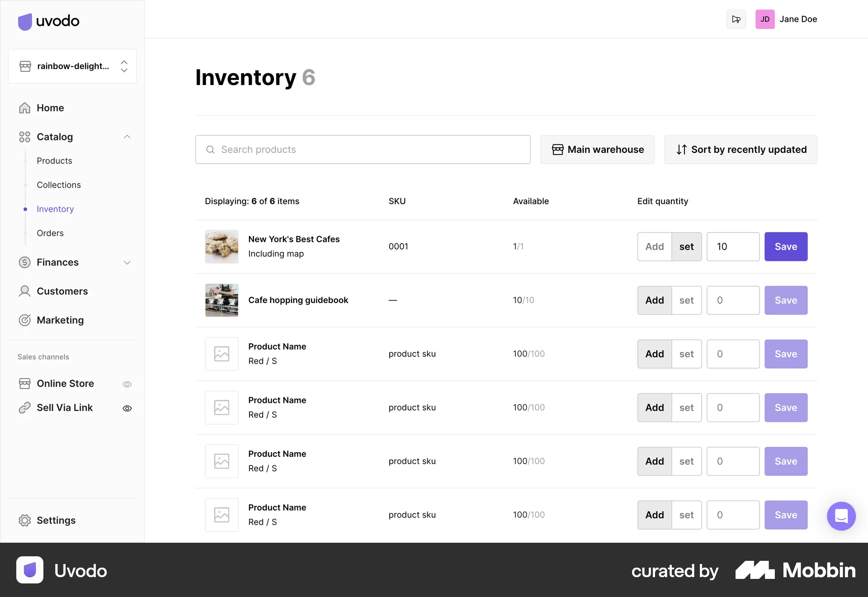Toggle Sell Via Link visibility eye icon
Viewport: 868px width, 597px height.
click(x=127, y=408)
